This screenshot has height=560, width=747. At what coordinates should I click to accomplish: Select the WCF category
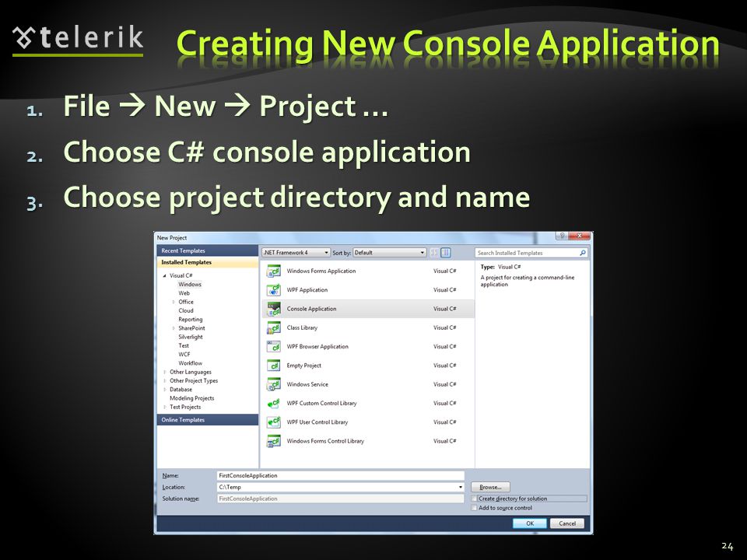[x=184, y=355]
